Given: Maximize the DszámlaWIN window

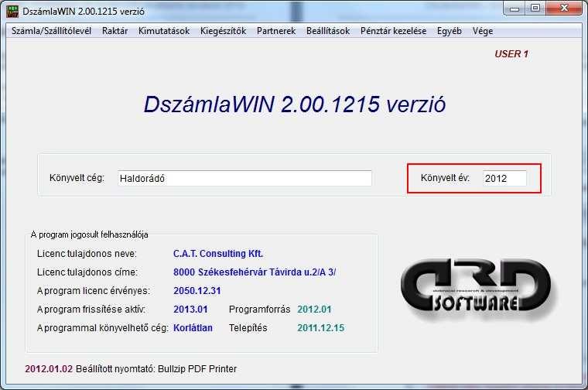Looking at the screenshot, I should point(535,9).
